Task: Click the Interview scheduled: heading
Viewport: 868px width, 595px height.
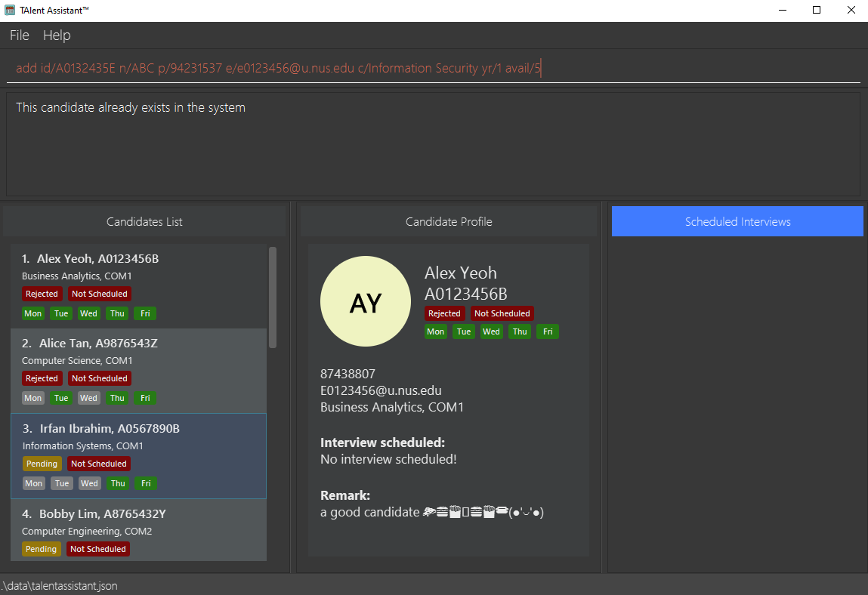Action: click(382, 442)
